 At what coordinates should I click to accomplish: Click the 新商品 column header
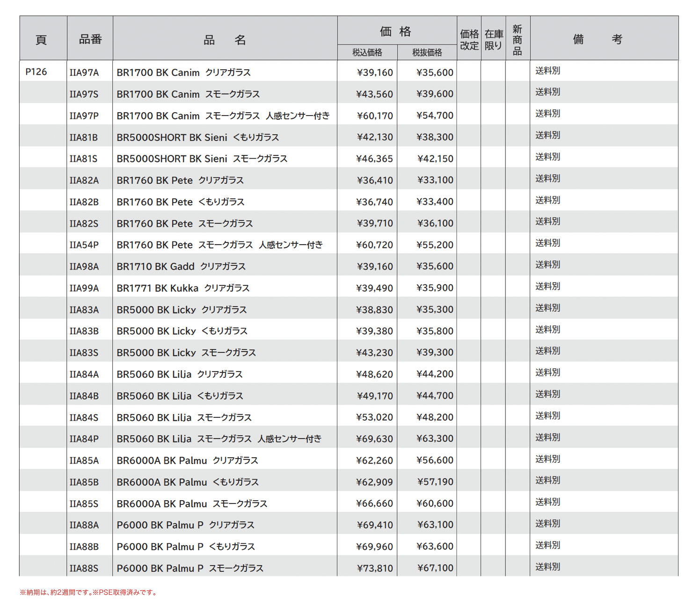[x=517, y=40]
